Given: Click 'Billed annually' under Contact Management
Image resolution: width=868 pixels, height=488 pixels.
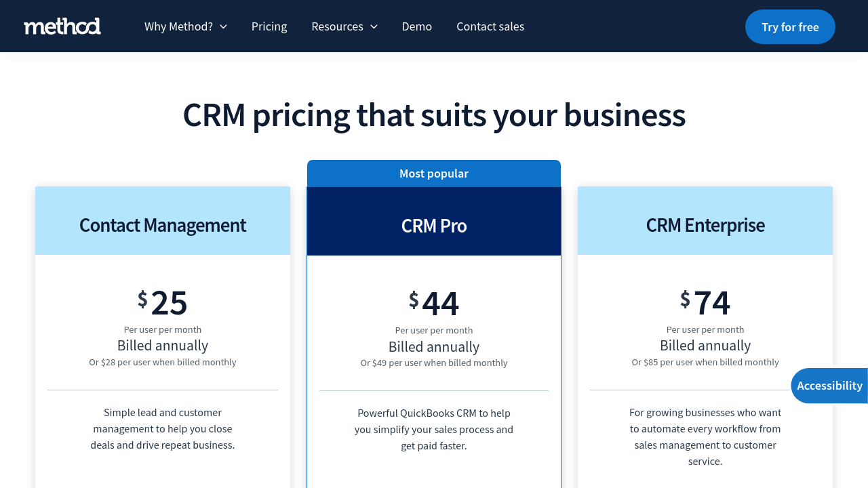Looking at the screenshot, I should (163, 346).
